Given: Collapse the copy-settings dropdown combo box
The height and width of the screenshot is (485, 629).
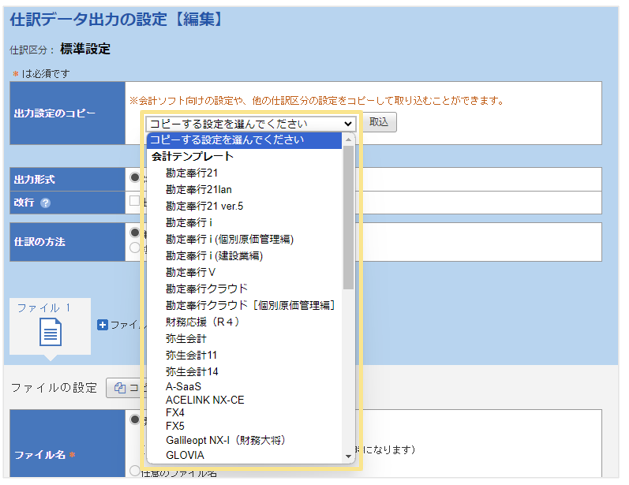Looking at the screenshot, I should pyautogui.click(x=250, y=122).
